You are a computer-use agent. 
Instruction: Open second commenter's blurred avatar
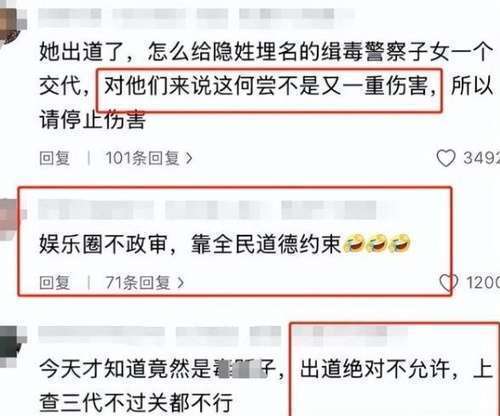[11, 218]
